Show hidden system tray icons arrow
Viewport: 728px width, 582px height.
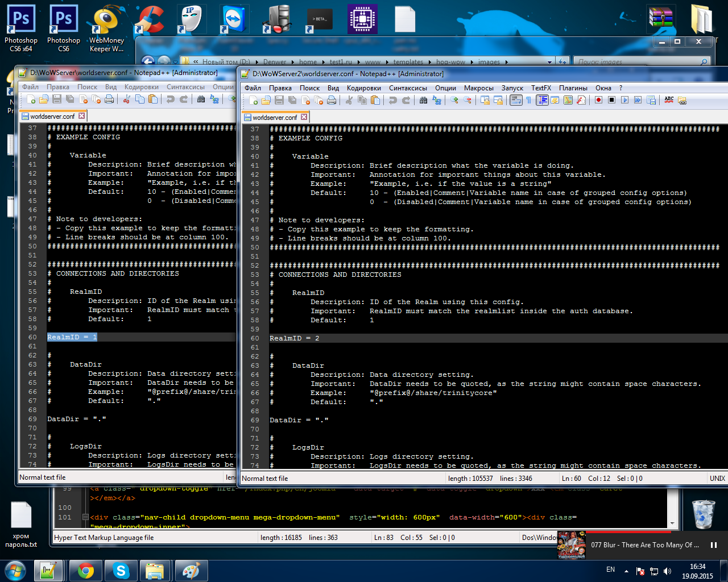point(626,571)
